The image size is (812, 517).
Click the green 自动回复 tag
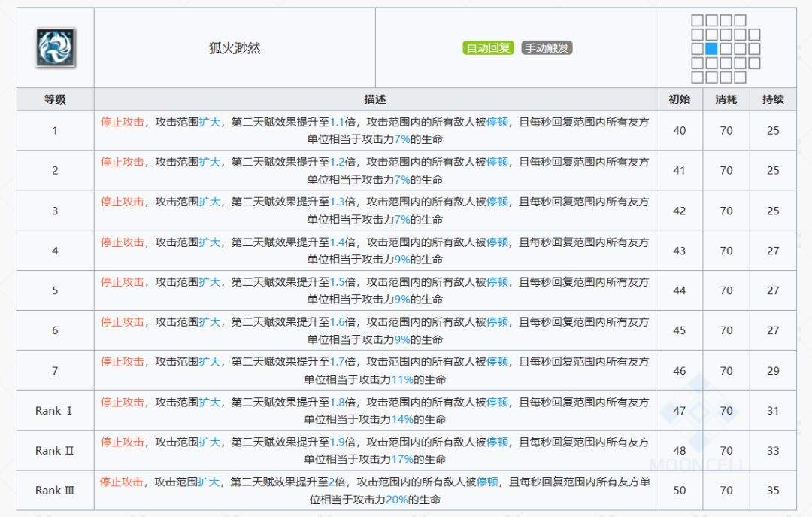click(488, 47)
